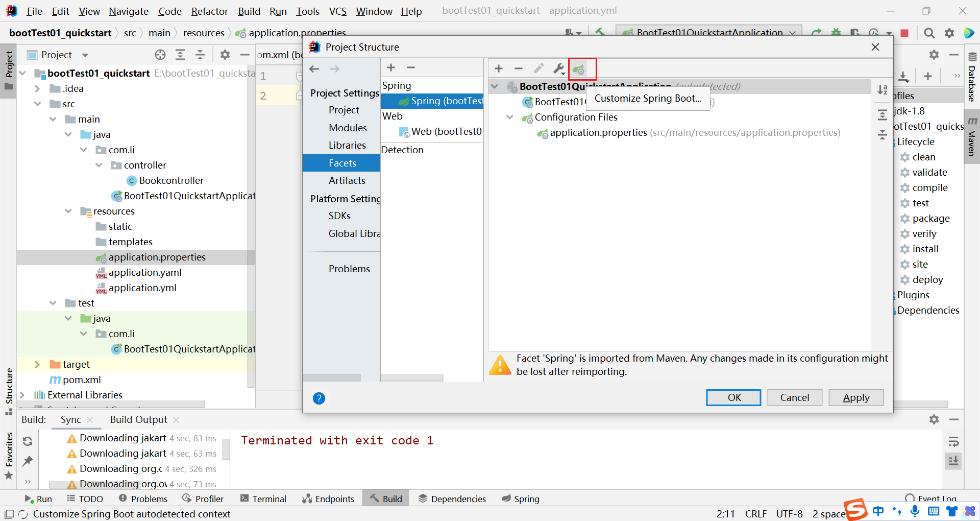
Task: Select Artifacts in Project Settings
Action: pos(347,180)
